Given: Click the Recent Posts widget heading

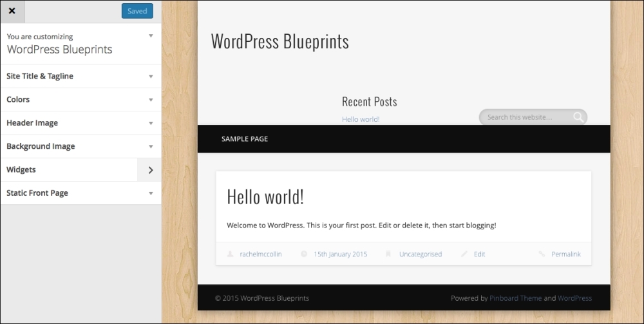Looking at the screenshot, I should 369,101.
